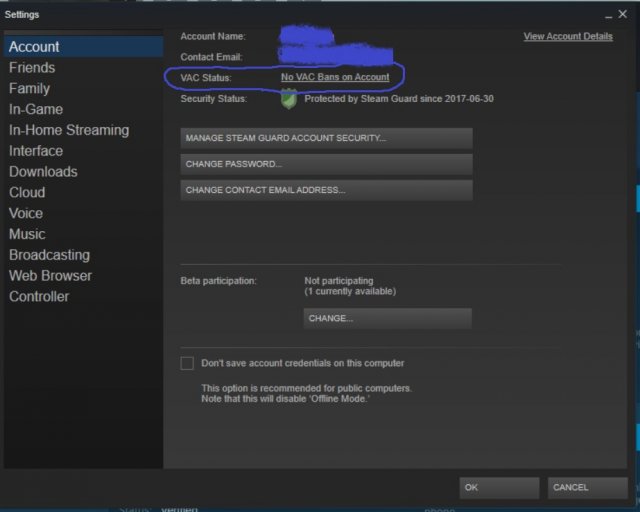Click Cancel to discard settings

point(587,488)
